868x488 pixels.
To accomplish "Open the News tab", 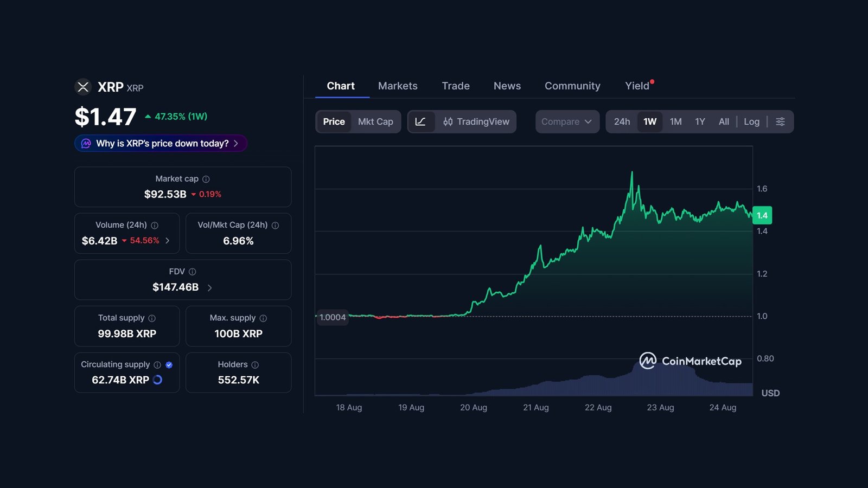I will click(x=507, y=86).
